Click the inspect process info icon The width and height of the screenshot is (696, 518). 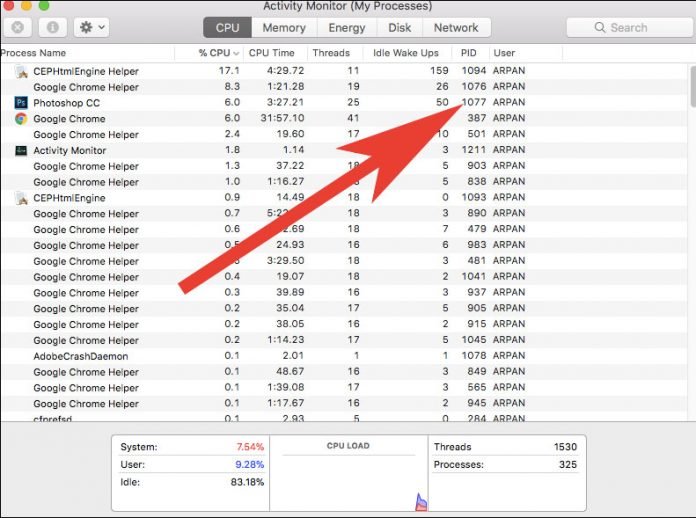click(52, 27)
